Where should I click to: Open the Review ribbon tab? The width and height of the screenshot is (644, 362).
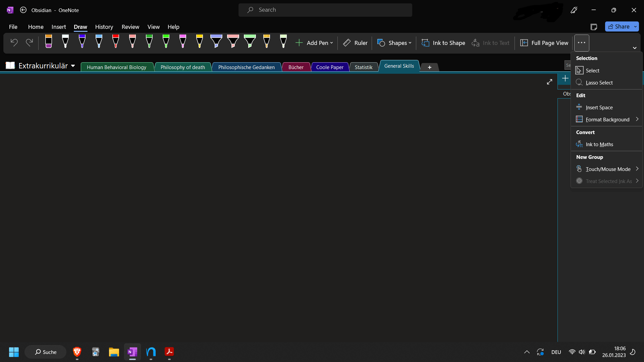pos(130,27)
